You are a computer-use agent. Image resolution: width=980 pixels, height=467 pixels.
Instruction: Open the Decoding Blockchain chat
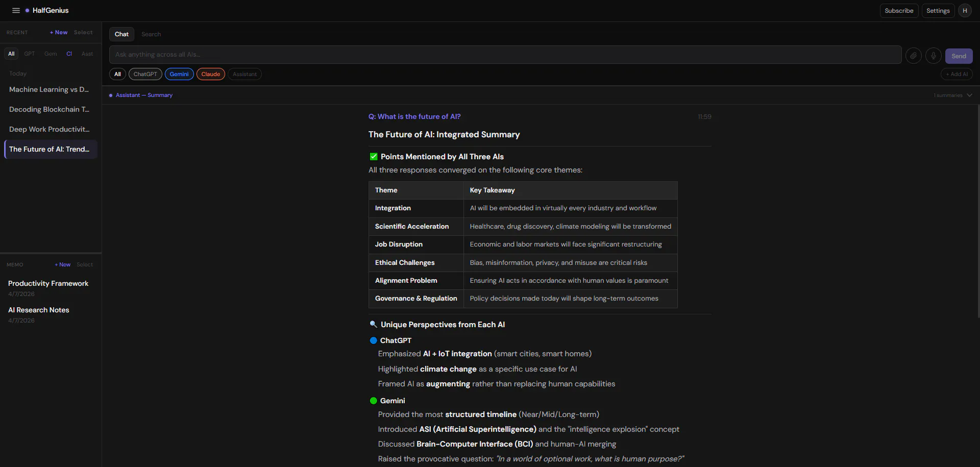[x=51, y=109]
